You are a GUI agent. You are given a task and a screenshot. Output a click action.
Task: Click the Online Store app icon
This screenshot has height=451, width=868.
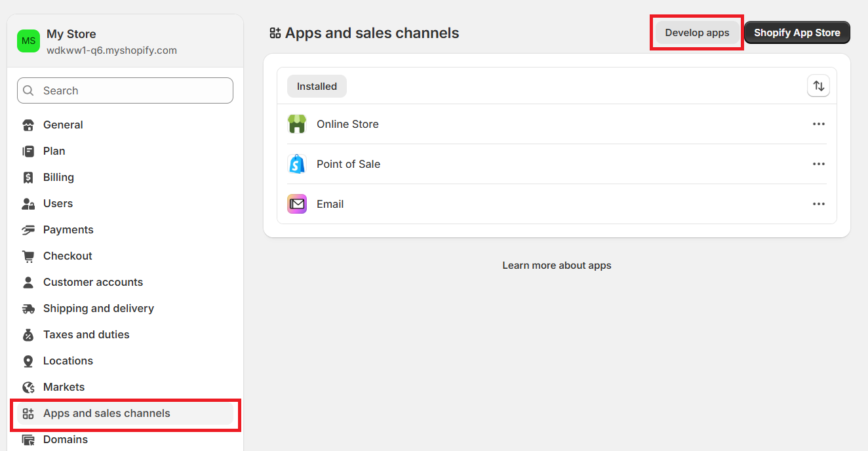297,124
